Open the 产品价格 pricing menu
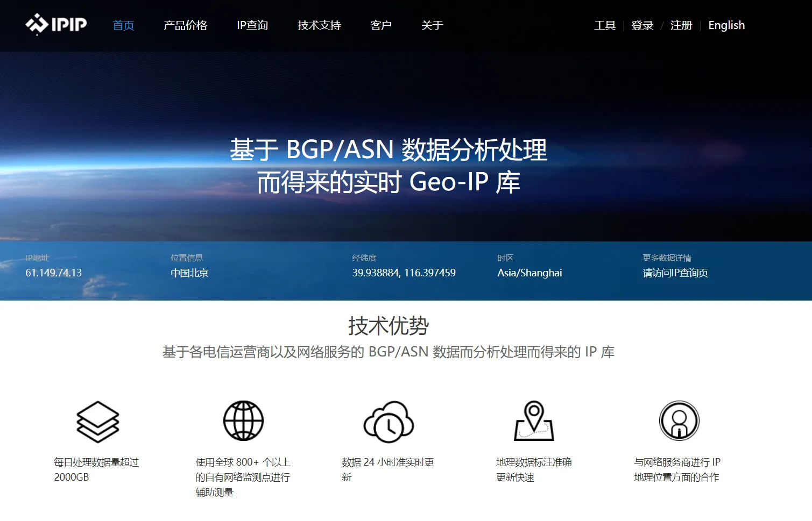This screenshot has width=812, height=521. (185, 25)
